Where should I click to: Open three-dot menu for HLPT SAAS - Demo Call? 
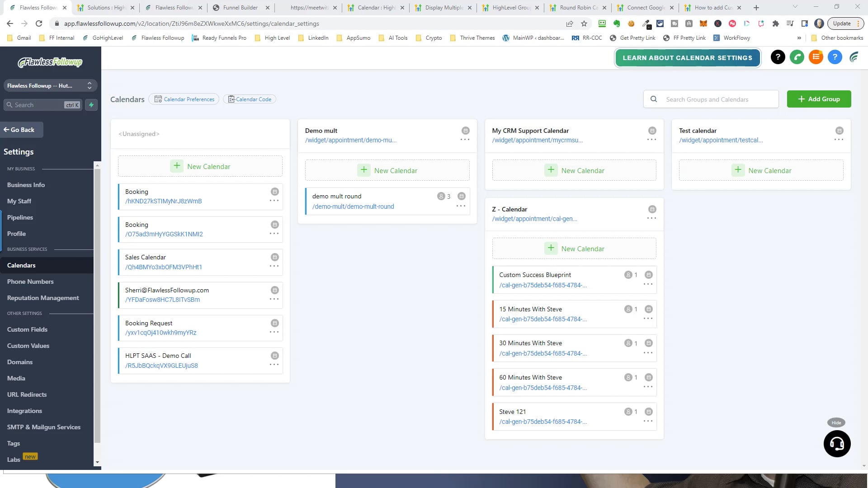(274, 365)
